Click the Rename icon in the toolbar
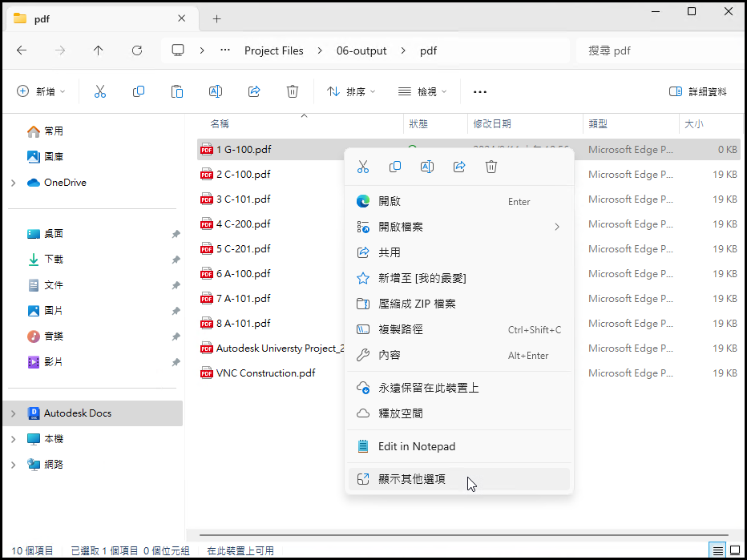 (x=216, y=91)
